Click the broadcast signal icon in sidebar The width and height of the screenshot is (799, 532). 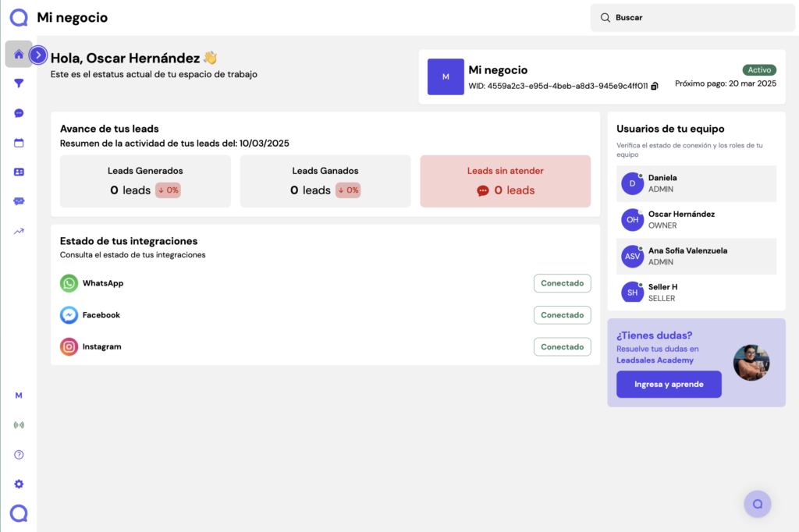(19, 425)
